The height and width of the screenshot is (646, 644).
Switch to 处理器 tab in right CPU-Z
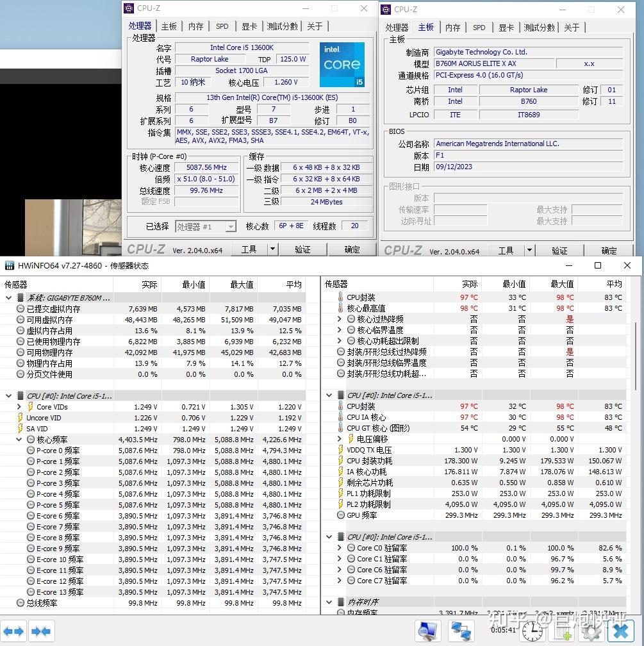tap(397, 28)
